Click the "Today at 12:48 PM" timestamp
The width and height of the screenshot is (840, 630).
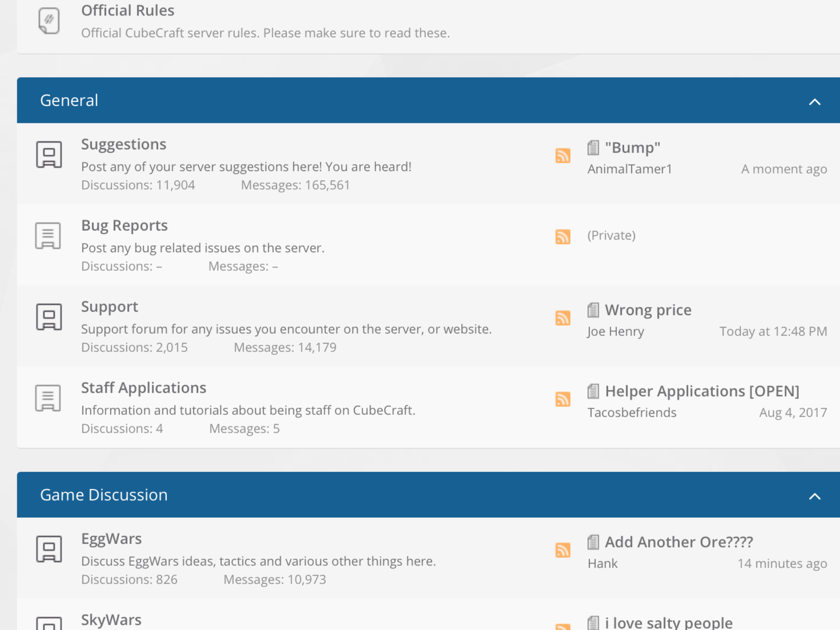click(773, 331)
